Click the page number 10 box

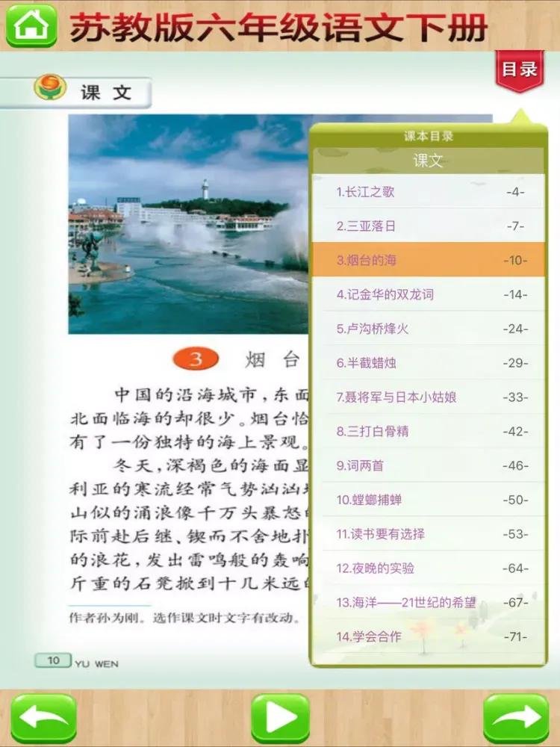click(53, 660)
